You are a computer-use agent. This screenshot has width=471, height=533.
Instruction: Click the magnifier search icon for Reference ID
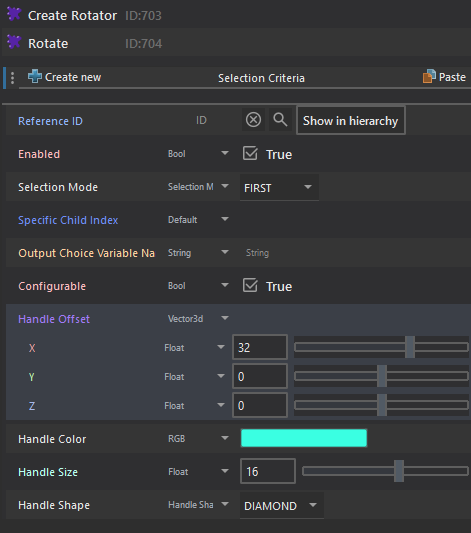[x=280, y=120]
